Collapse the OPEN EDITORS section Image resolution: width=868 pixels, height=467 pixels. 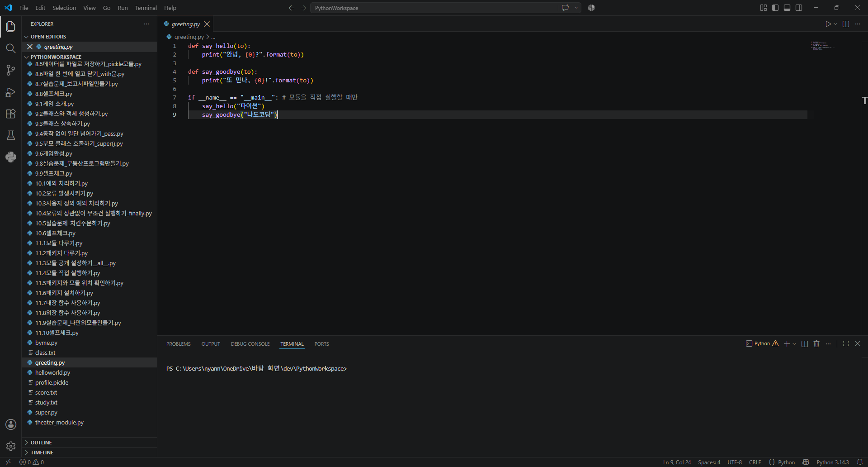point(48,37)
